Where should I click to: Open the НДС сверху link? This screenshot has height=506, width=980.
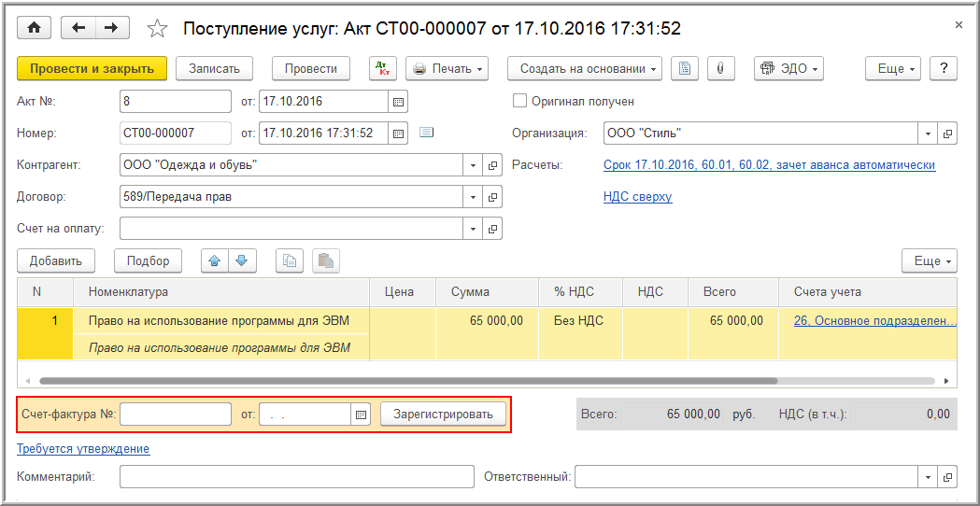[x=637, y=197]
